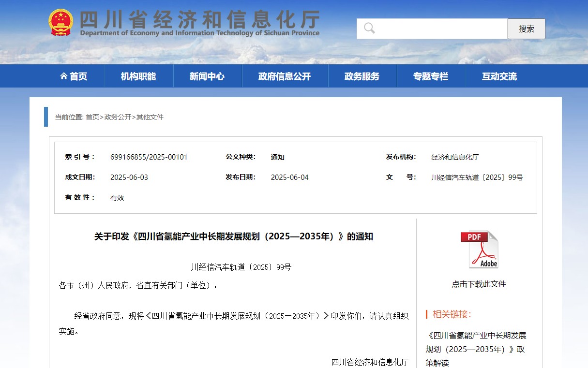The image size is (588, 368).
Task: Click the document number 川经信汽车轨道 value
Action: (477, 177)
